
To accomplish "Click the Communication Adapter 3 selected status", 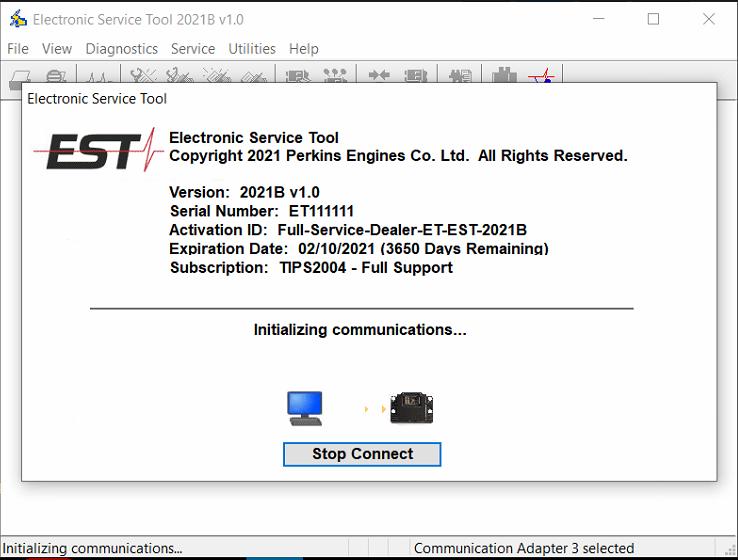I will 523,548.
